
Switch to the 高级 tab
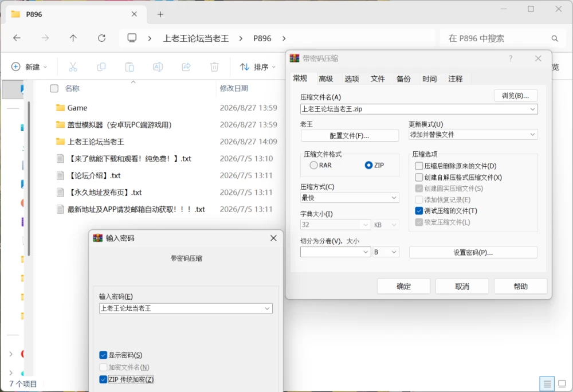pyautogui.click(x=326, y=79)
